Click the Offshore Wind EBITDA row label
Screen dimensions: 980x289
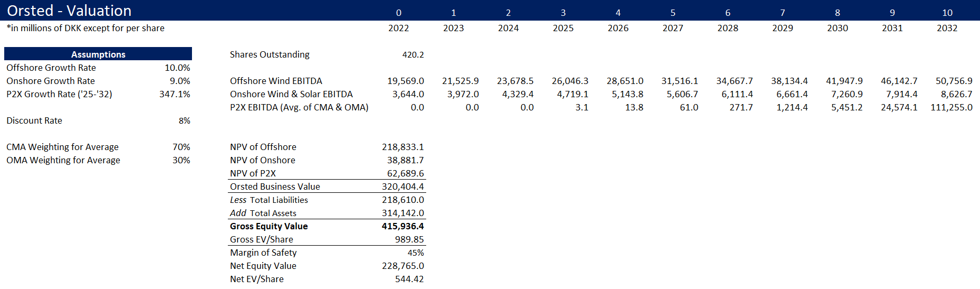276,81
